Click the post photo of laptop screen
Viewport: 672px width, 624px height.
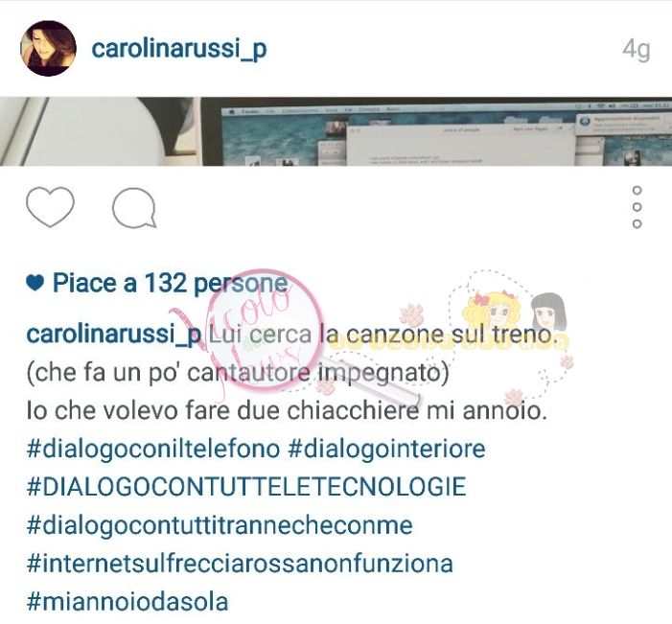point(336,131)
